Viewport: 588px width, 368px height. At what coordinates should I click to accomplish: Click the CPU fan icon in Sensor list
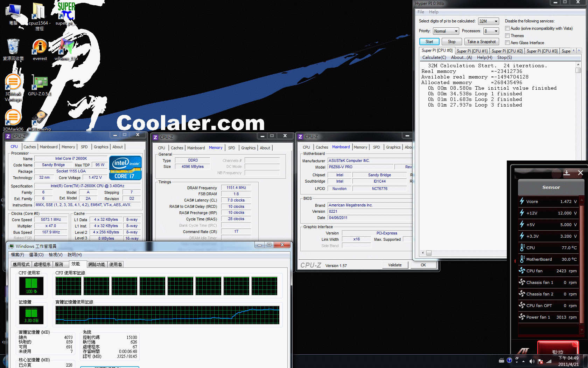(x=522, y=271)
